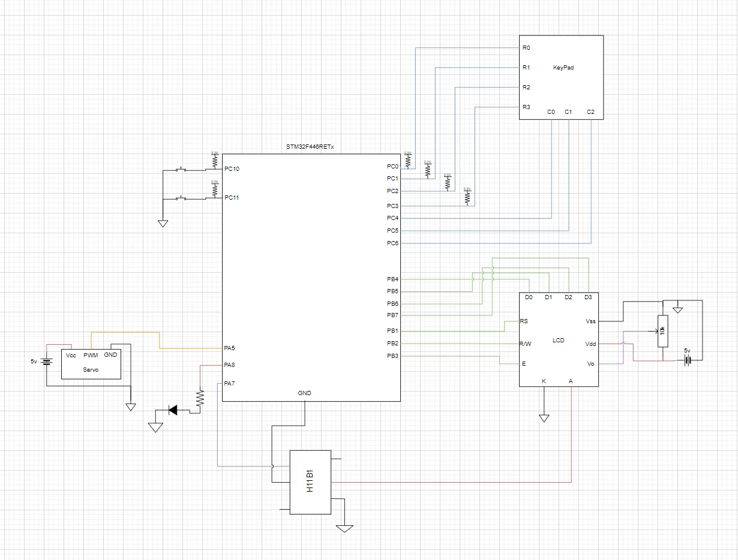Click the PC6 pin label
Screen dimensions: 738x560
392,243
